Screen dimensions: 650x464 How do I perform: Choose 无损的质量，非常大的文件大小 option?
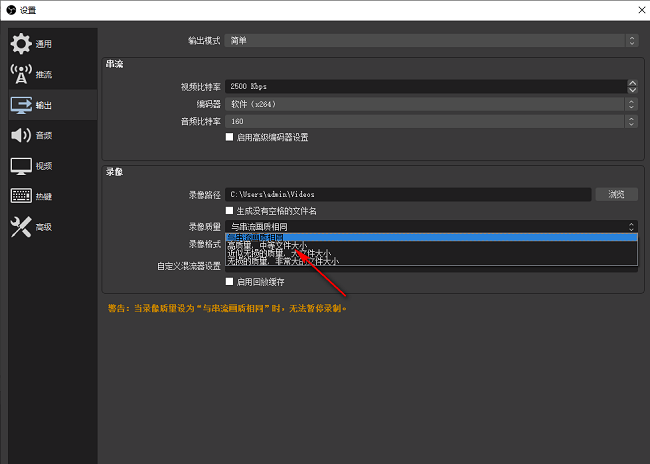pos(431,261)
